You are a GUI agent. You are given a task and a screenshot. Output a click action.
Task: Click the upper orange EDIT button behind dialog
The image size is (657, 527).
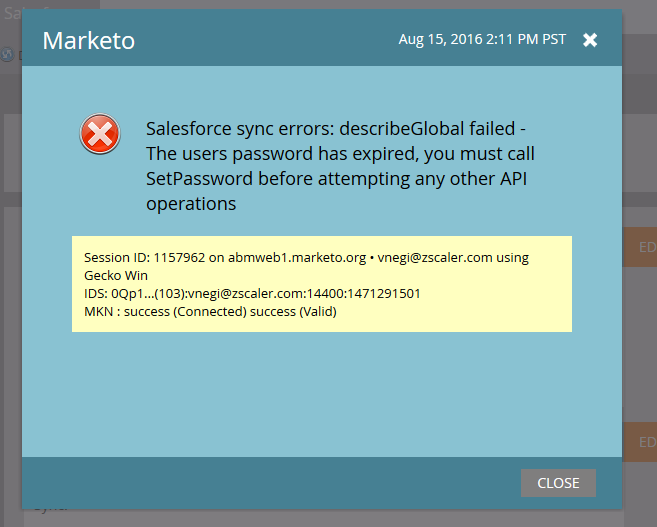click(646, 246)
